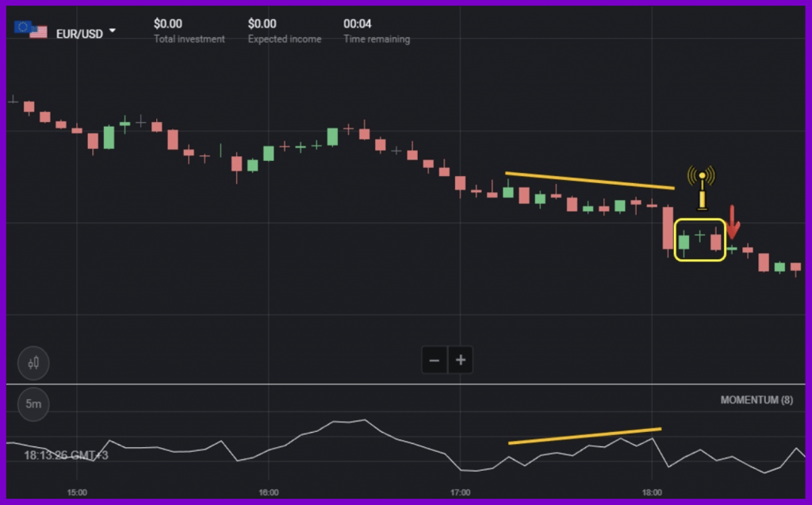The image size is (812, 505).
Task: Select the yellow highlighted candle box
Action: [699, 240]
